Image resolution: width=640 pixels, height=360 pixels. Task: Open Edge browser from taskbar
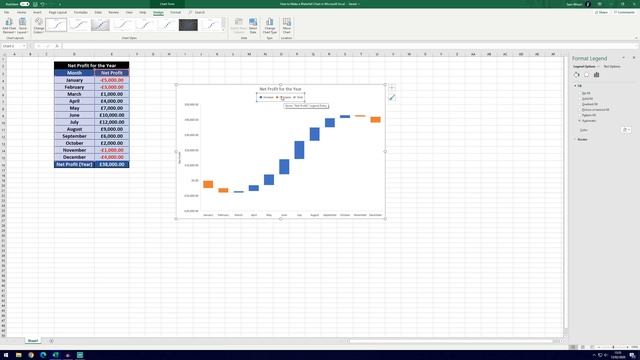(x=43, y=355)
